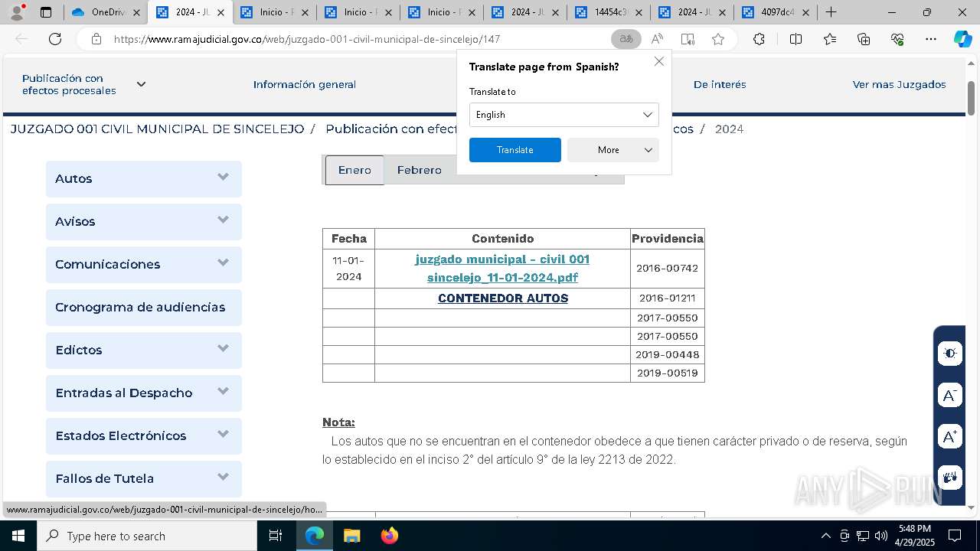Expand Fallos de Tutela section
This screenshot has height=551, width=980.
coord(144,478)
